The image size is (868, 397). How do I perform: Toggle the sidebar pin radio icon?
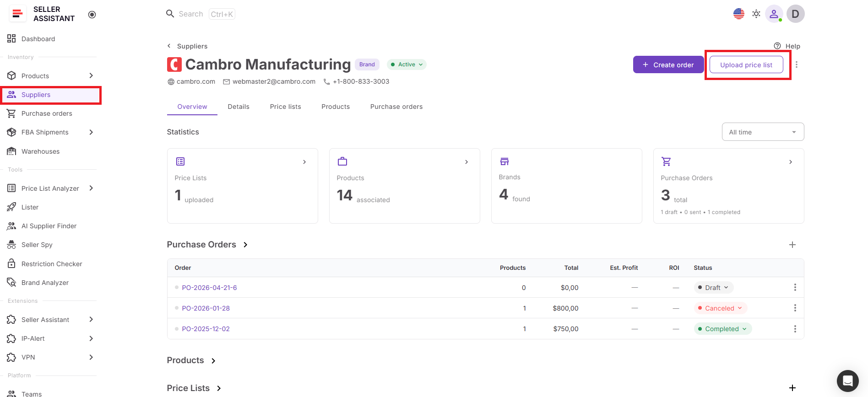tap(92, 15)
